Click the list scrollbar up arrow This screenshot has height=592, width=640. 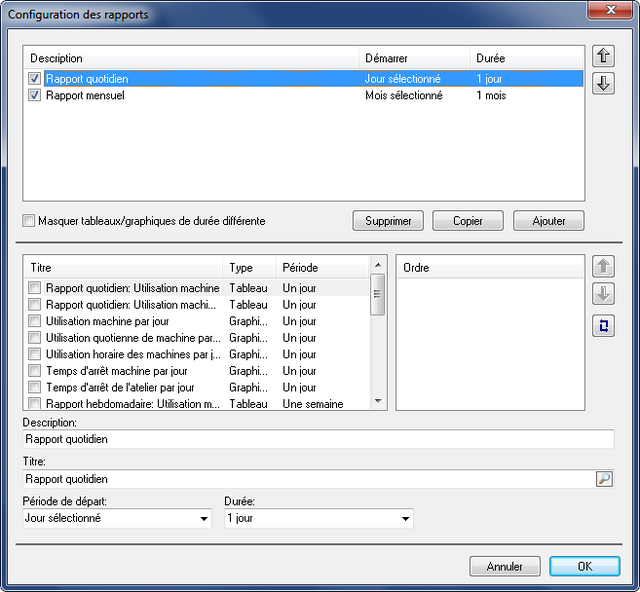pyautogui.click(x=378, y=265)
